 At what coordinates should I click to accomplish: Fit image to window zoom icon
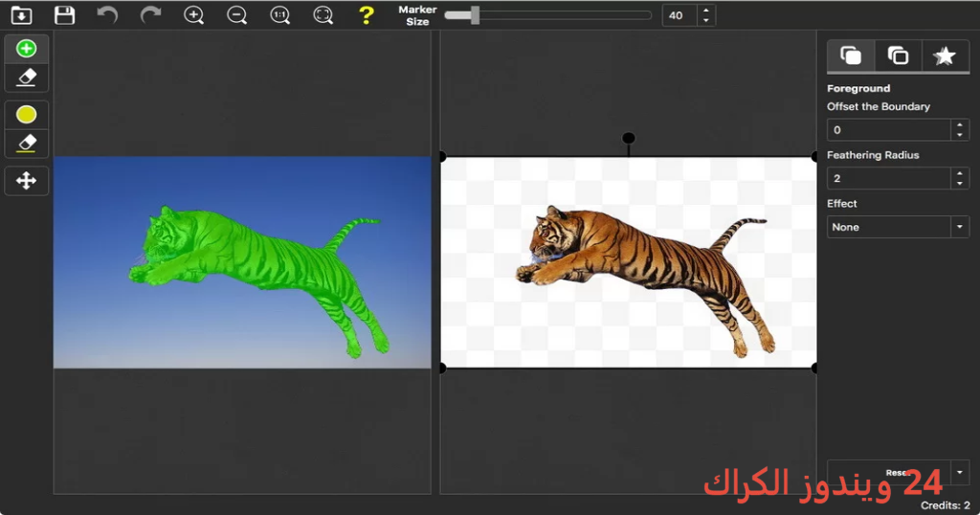tap(323, 15)
